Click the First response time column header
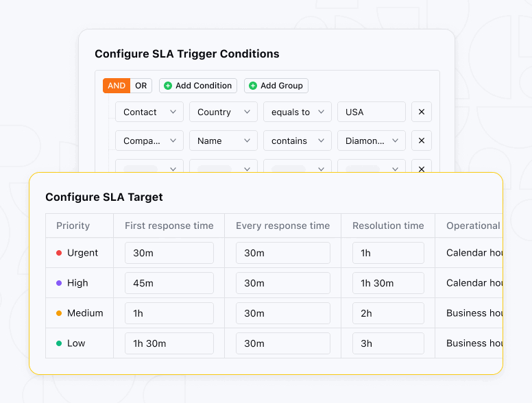 pyautogui.click(x=169, y=225)
